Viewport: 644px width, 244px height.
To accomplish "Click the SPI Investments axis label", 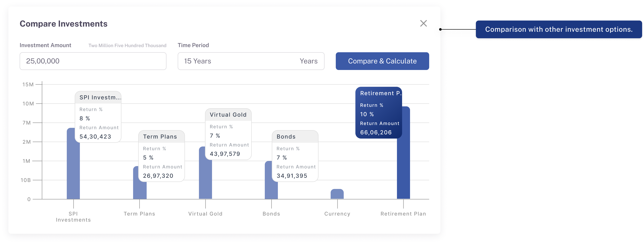I will (73, 217).
